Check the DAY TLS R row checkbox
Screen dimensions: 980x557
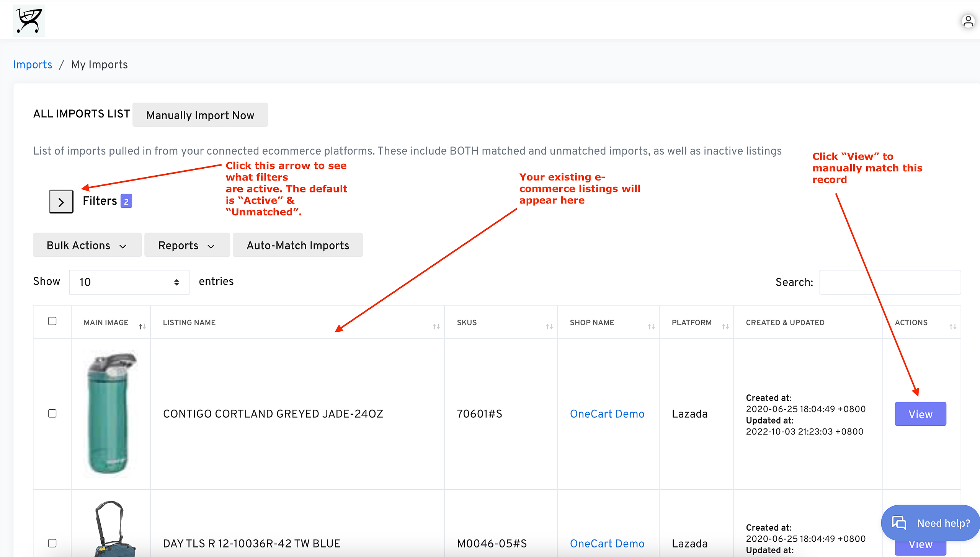pos(52,543)
